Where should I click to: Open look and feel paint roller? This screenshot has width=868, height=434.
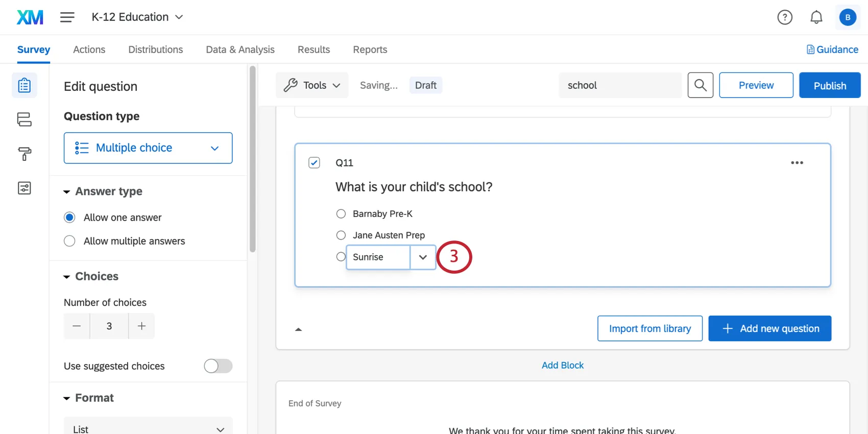pyautogui.click(x=25, y=154)
